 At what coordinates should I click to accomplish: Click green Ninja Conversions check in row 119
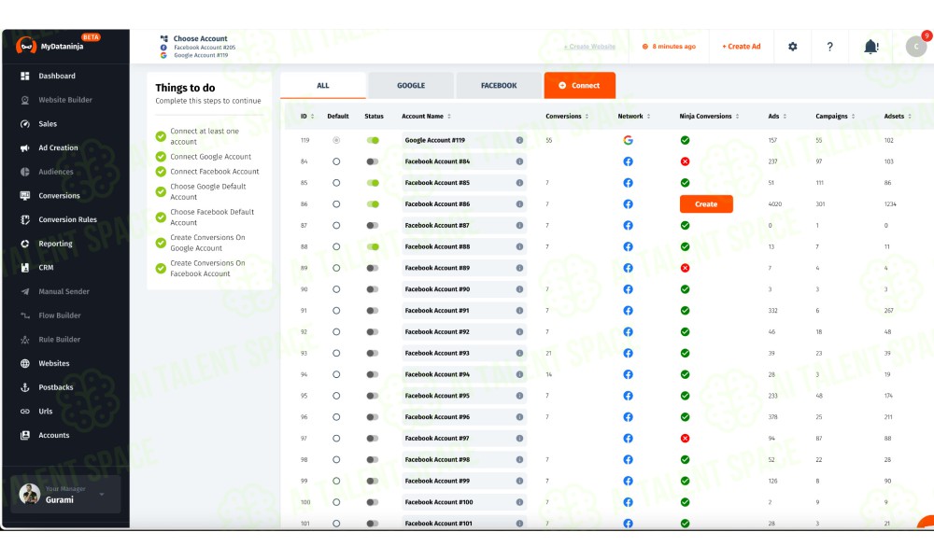point(685,140)
